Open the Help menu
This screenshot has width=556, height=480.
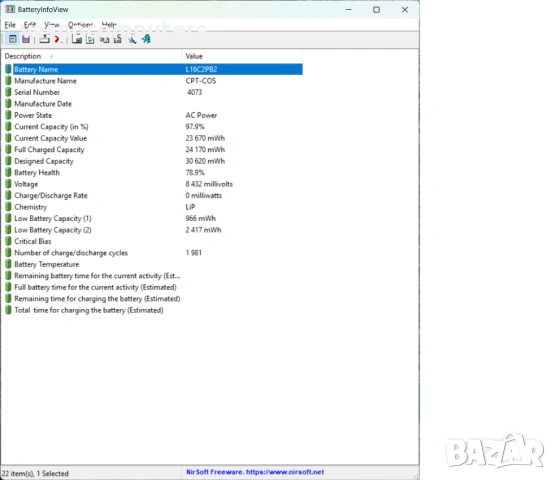(x=109, y=25)
